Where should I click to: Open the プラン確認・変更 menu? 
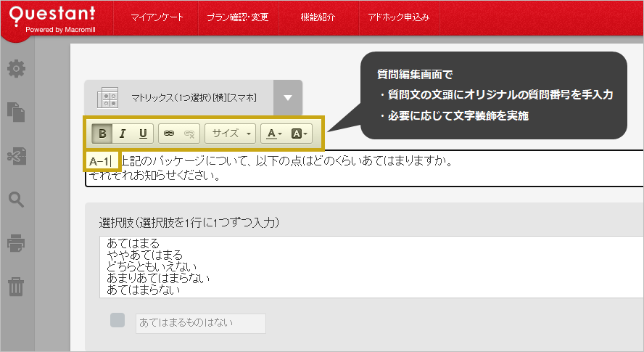click(x=237, y=17)
